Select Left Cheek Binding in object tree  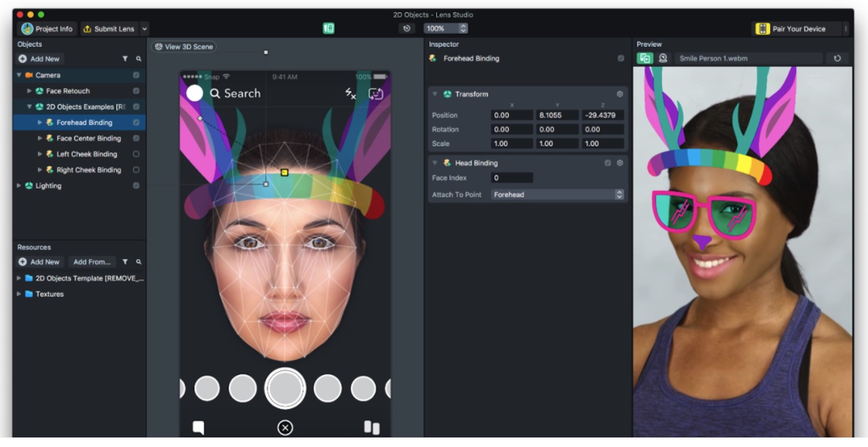coord(87,154)
